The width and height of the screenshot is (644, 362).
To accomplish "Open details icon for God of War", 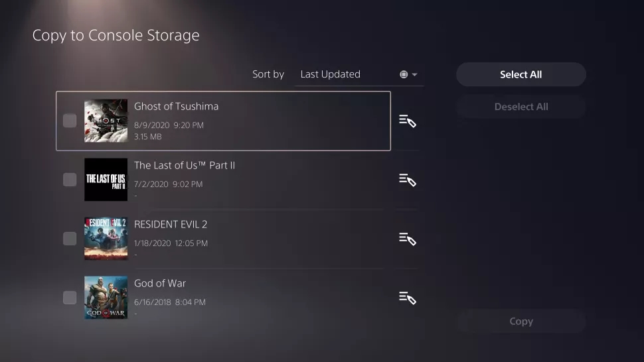I will click(x=407, y=298).
